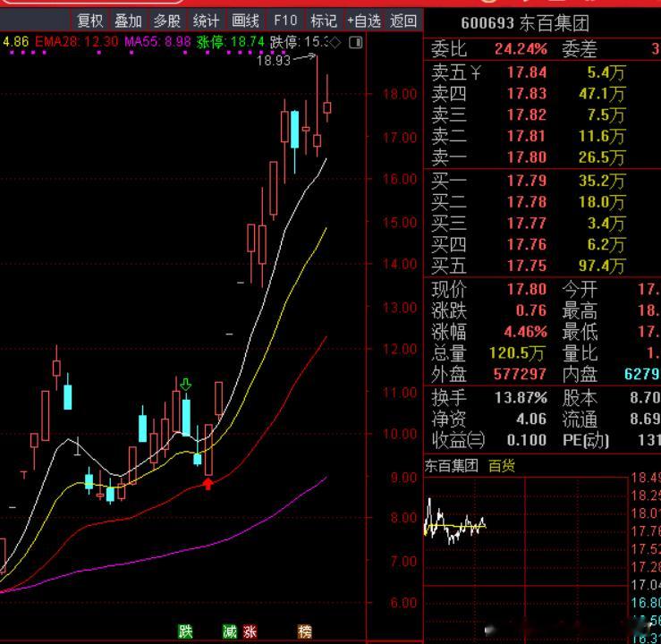Click the green down arrow signal marker
Image resolution: width=661 pixels, height=644 pixels.
185,384
